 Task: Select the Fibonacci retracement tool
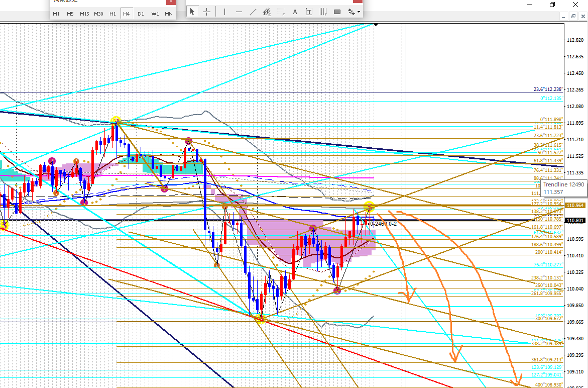pos(281,12)
